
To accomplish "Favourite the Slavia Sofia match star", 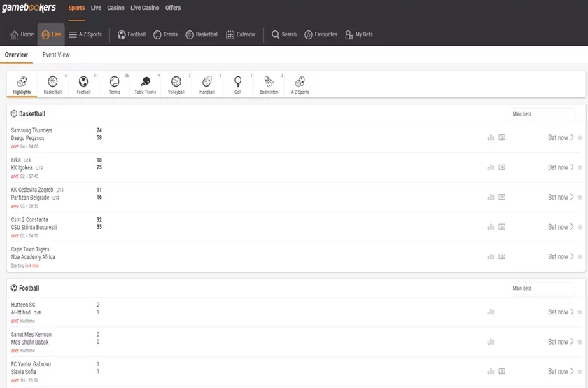I will [580, 371].
